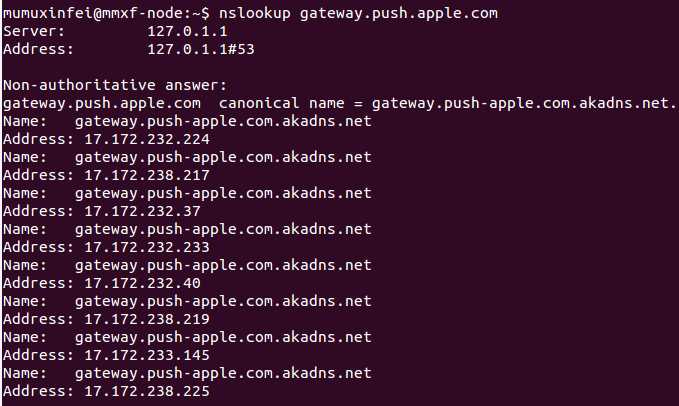This screenshot has width=679, height=406.
Task: Click the first 'Name:' label in the answer
Action: tap(25, 121)
